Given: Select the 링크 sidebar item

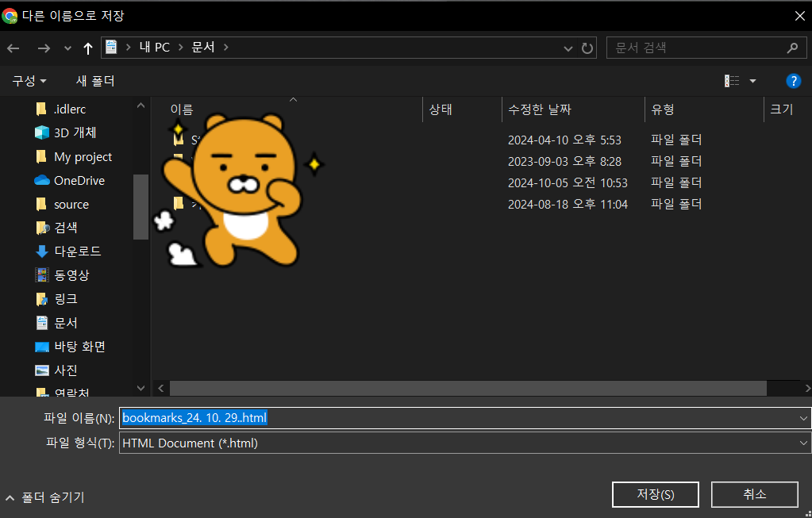Looking at the screenshot, I should [x=66, y=299].
